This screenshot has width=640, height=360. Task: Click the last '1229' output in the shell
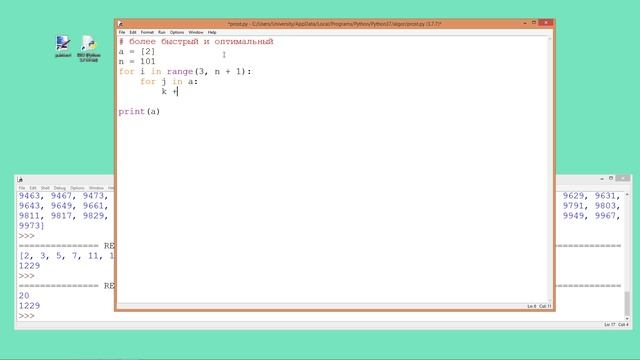[29, 306]
